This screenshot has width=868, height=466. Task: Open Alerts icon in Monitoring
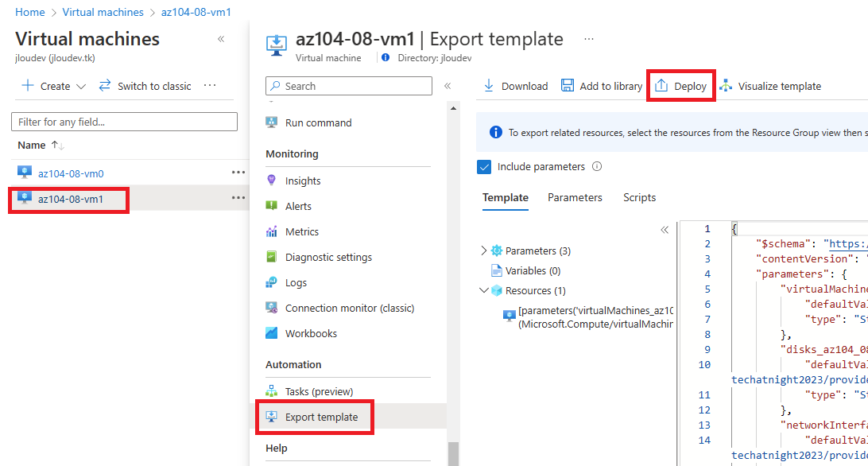point(271,206)
